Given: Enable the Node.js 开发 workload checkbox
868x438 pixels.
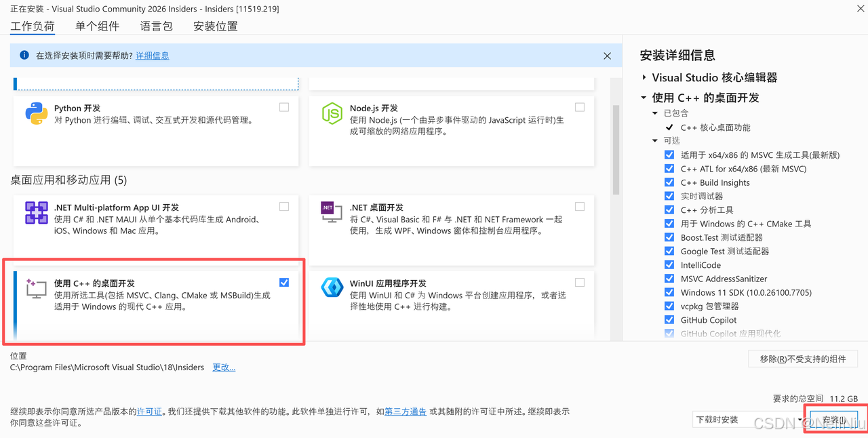Looking at the screenshot, I should (x=580, y=107).
